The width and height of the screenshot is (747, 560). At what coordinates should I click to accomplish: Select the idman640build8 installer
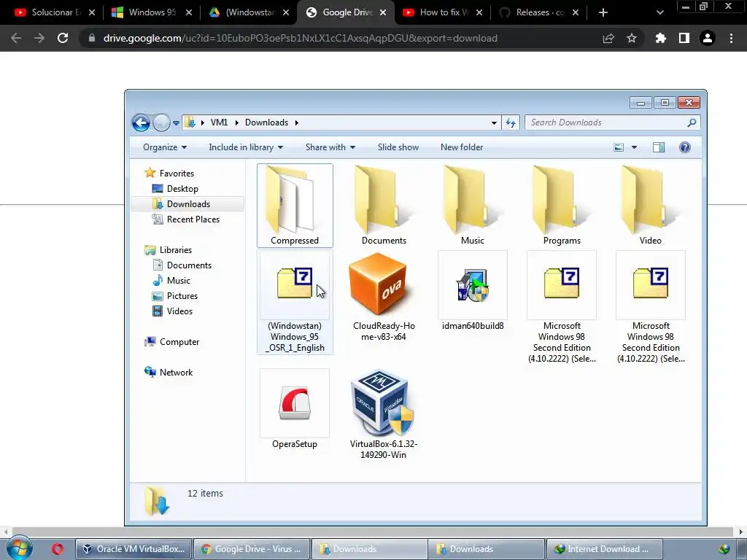[472, 292]
